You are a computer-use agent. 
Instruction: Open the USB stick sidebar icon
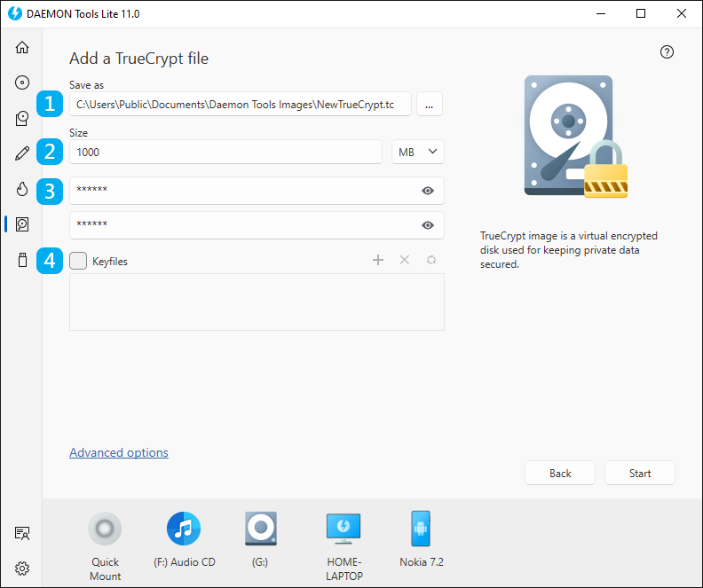[x=22, y=260]
